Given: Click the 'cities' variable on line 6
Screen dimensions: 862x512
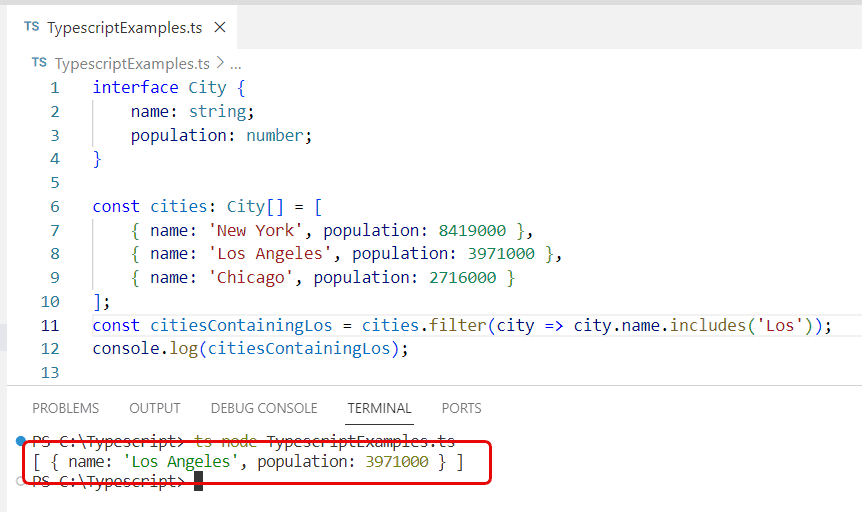Looking at the screenshot, I should click(179, 206).
